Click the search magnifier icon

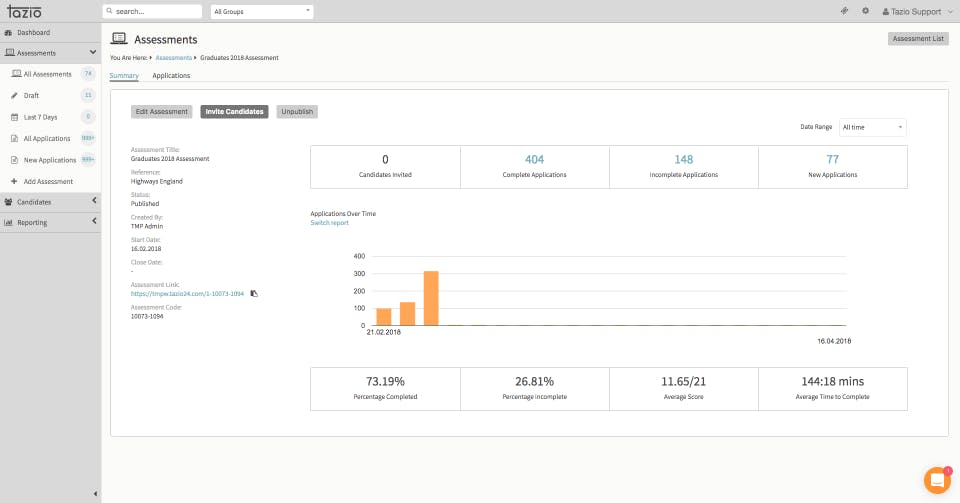(x=110, y=11)
